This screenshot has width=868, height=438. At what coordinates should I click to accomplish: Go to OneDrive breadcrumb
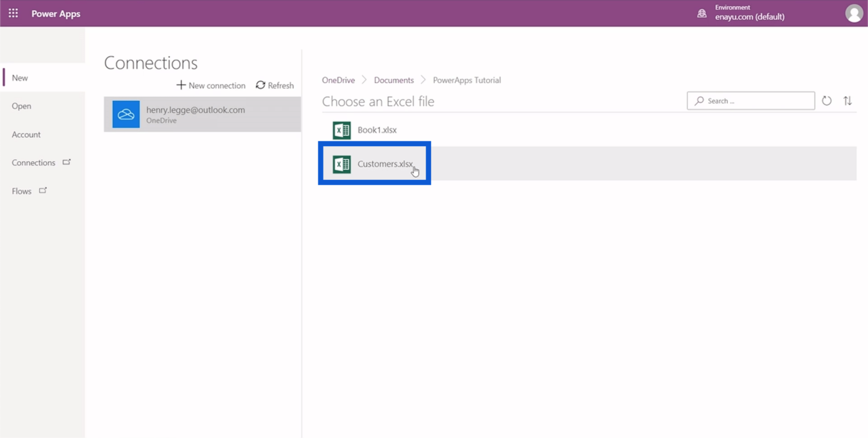tap(338, 80)
